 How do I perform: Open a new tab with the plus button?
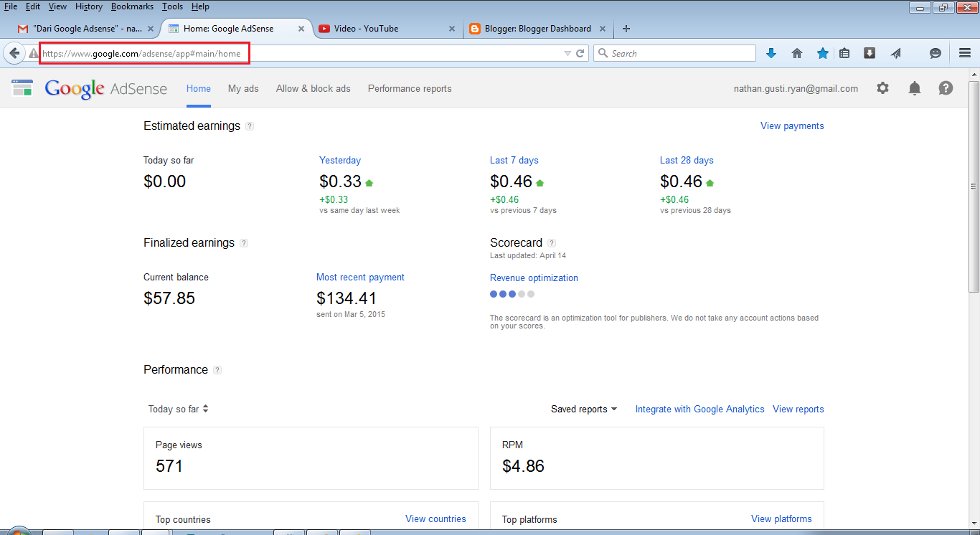pos(626,29)
